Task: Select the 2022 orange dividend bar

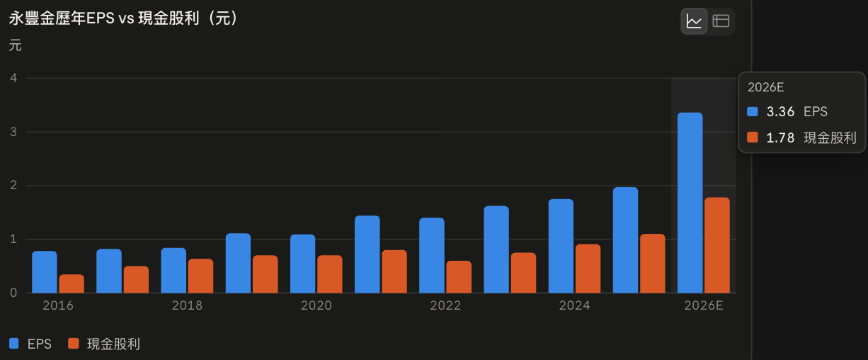Action: click(459, 277)
